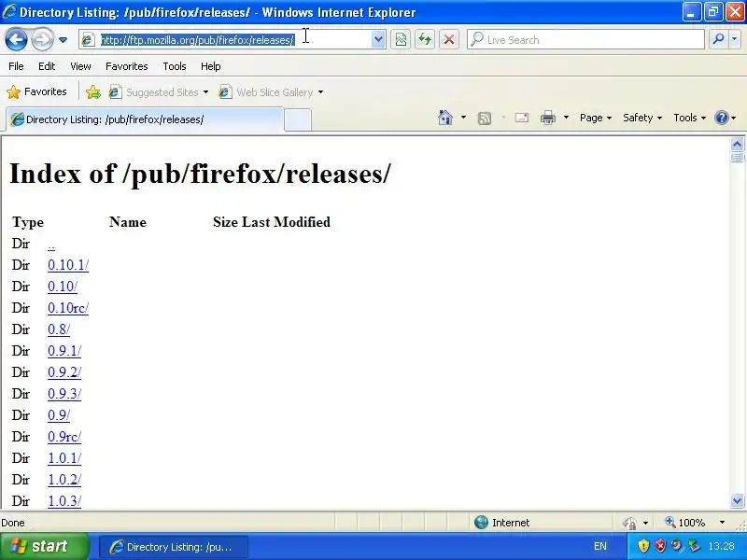Expand the Print options dropdown arrow
This screenshot has width=747, height=560.
tap(566, 118)
